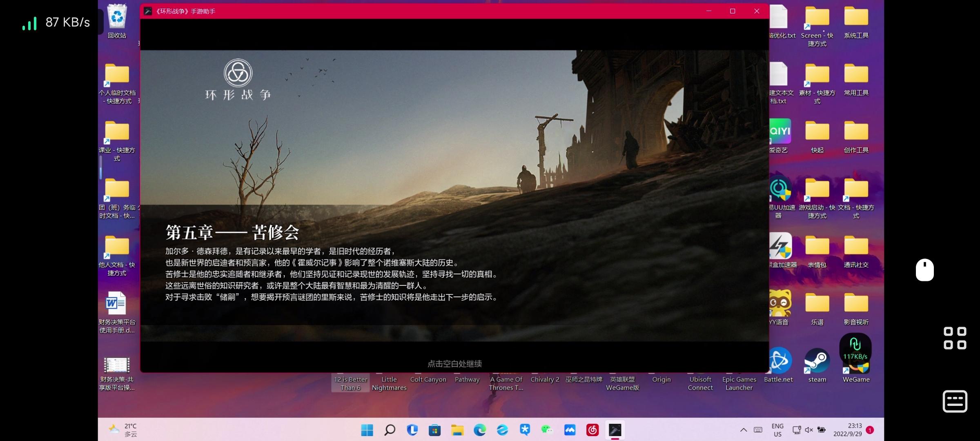Open the 个人临时文档 shortcut folder
The image size is (980, 441).
pyautogui.click(x=117, y=83)
